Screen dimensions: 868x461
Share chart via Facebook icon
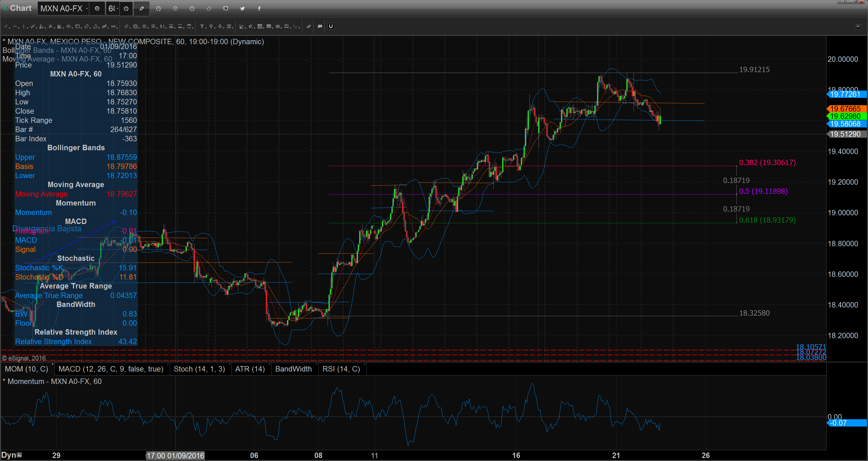coord(259,9)
